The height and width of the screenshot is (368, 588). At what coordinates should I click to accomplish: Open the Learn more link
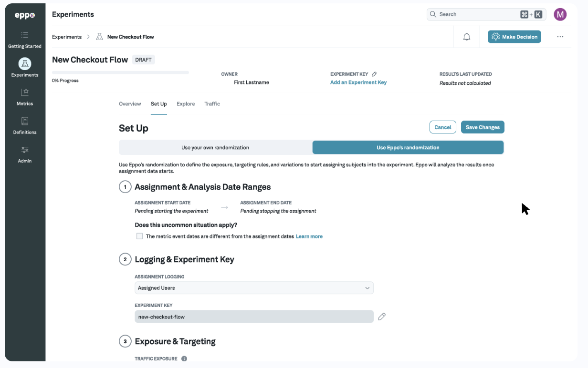pyautogui.click(x=309, y=236)
